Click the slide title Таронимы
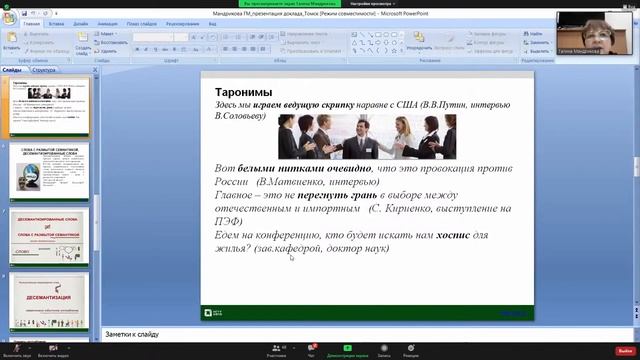Viewport: 640px width, 360px height. [244, 92]
